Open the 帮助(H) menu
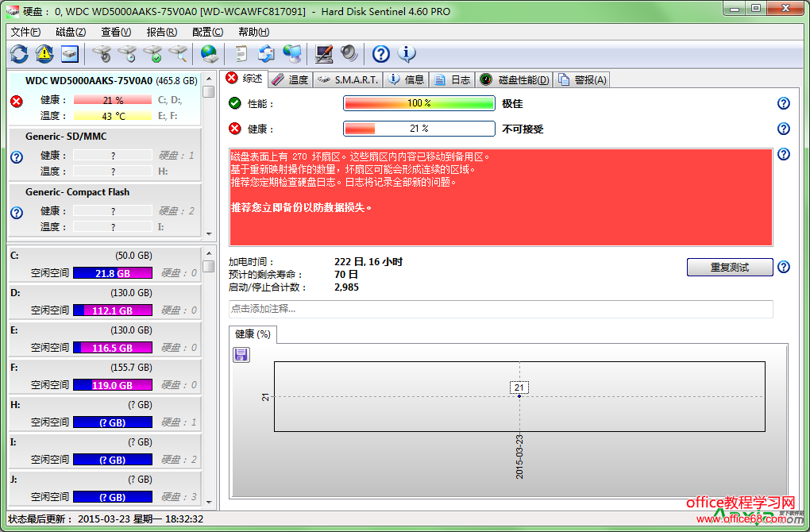 (253, 32)
